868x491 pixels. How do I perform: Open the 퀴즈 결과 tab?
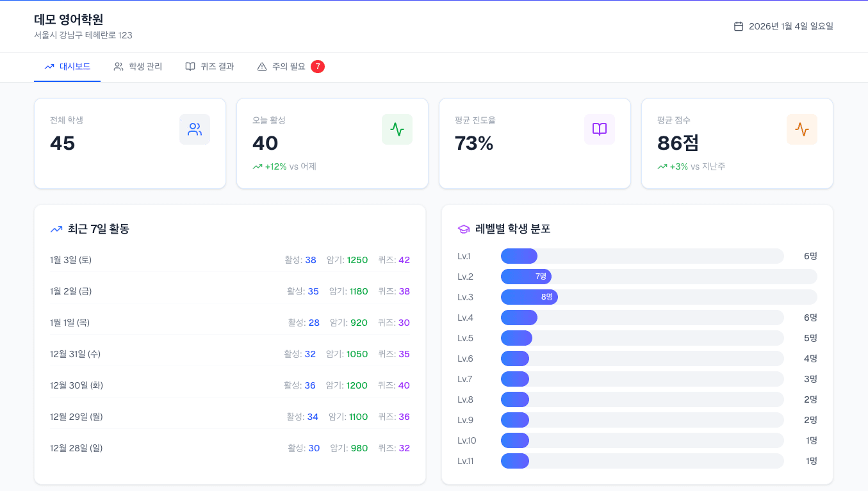tap(209, 67)
